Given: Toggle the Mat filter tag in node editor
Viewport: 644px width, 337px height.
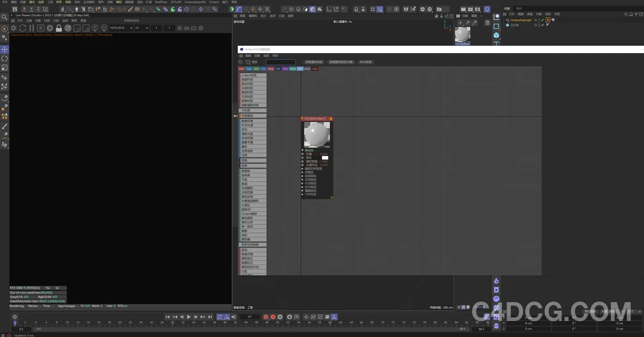Looking at the screenshot, I should (241, 69).
